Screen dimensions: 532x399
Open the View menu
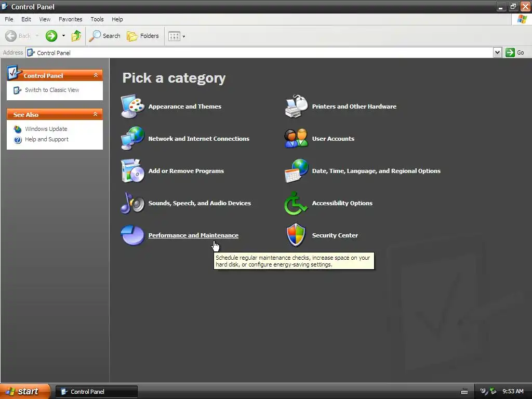45,19
